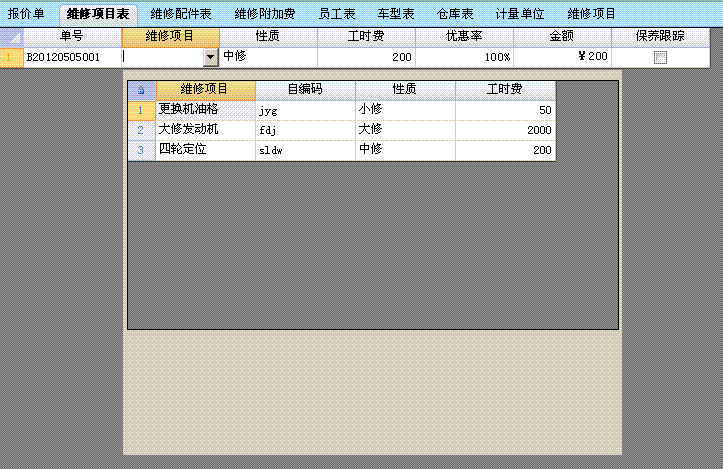Open the 报价单 tab
Viewport: 723px width, 469px height.
click(26, 14)
